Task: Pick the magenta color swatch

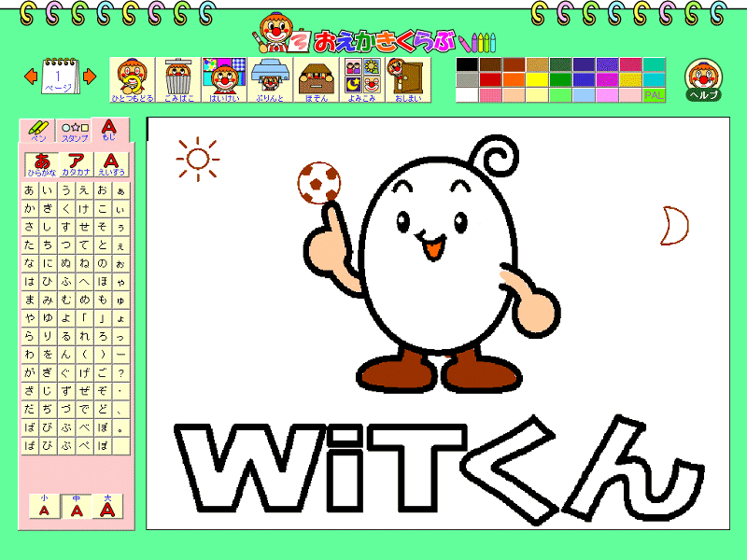Action: (607, 79)
